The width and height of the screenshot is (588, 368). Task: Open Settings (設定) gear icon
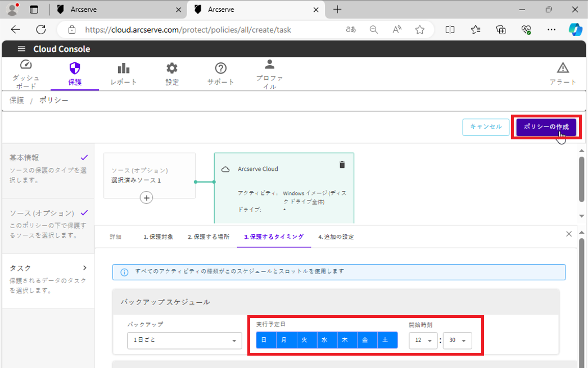point(172,69)
